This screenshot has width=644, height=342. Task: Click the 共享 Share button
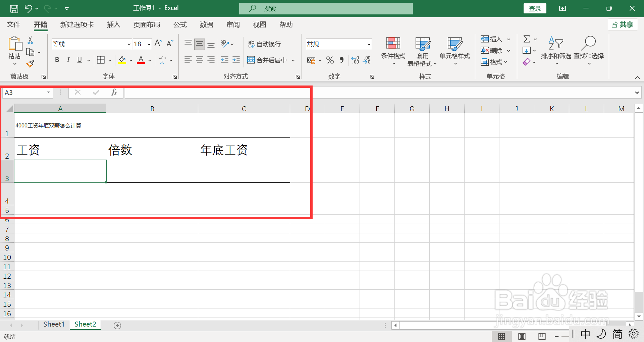click(x=623, y=24)
